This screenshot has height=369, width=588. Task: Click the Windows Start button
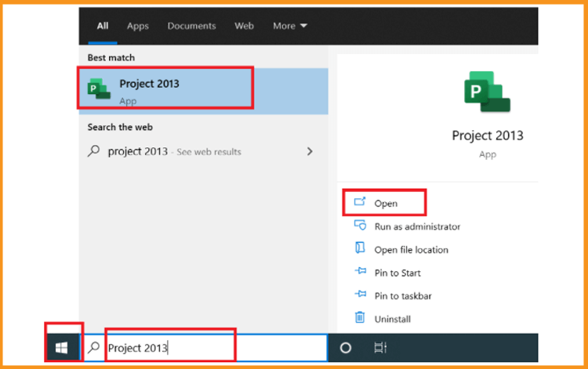[x=61, y=348]
